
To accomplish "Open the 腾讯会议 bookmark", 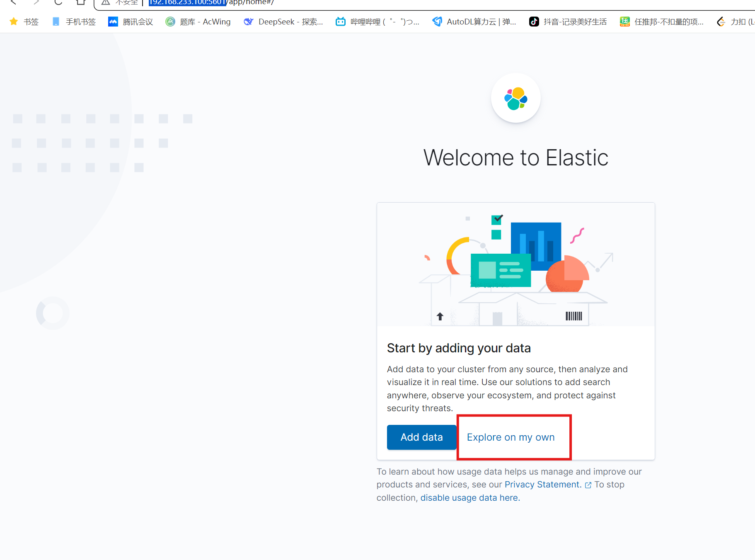I will pyautogui.click(x=131, y=22).
